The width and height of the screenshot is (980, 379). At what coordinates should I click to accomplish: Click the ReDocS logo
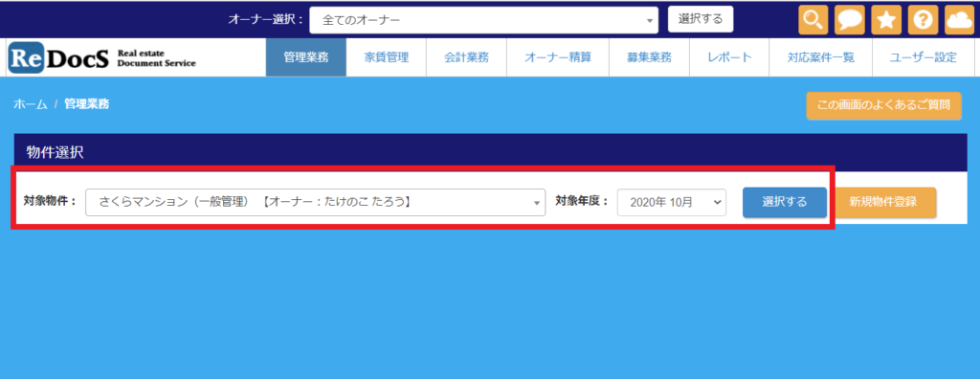(x=101, y=57)
